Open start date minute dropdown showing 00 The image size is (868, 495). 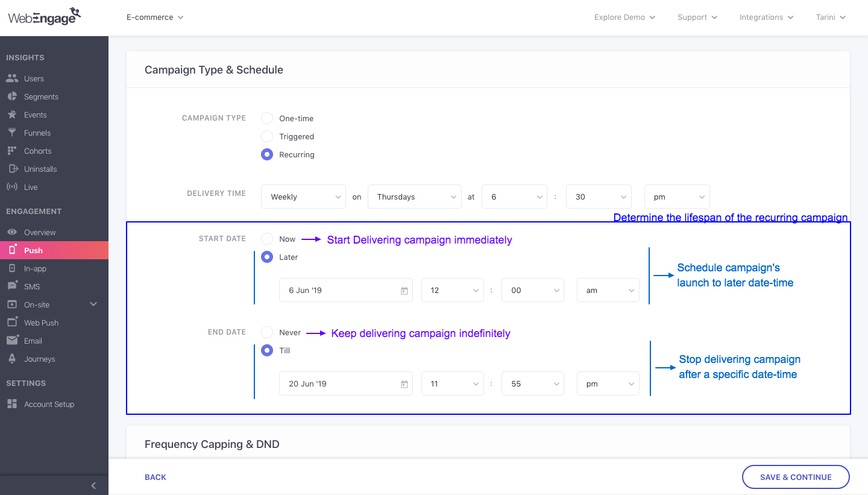[x=533, y=290]
